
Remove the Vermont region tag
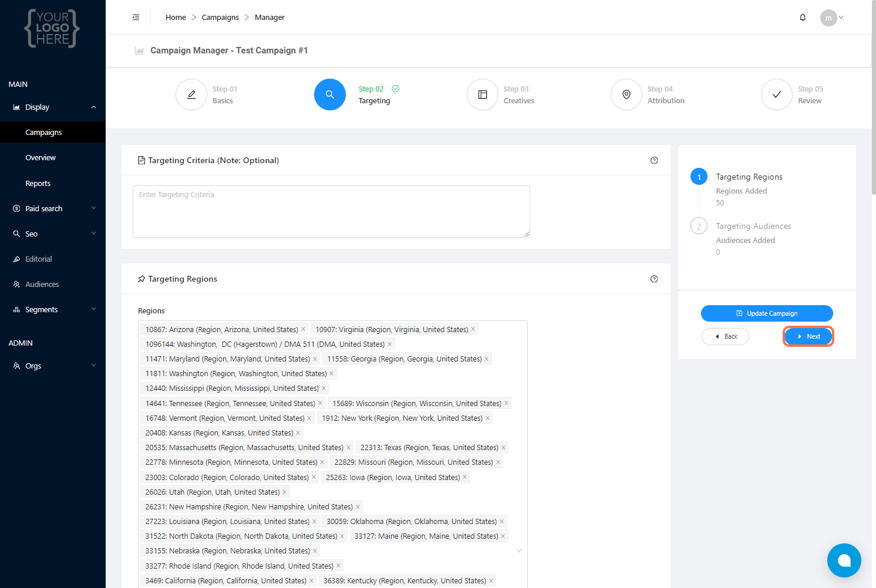click(x=309, y=418)
